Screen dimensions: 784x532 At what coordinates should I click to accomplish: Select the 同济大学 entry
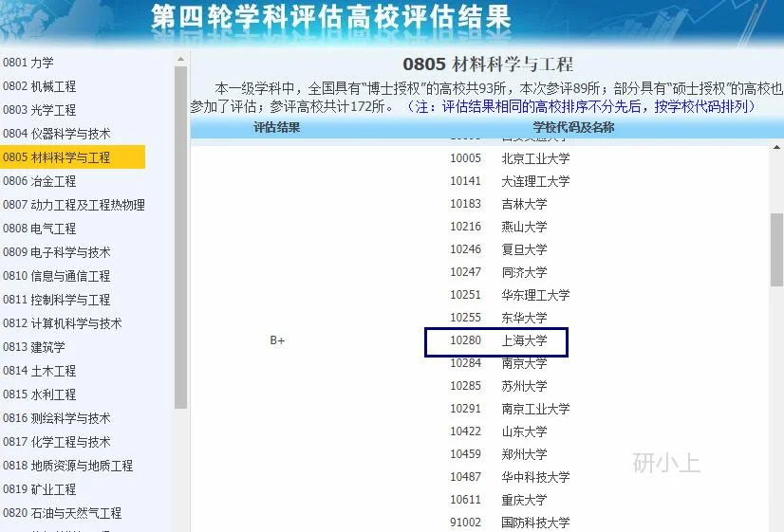(524, 272)
